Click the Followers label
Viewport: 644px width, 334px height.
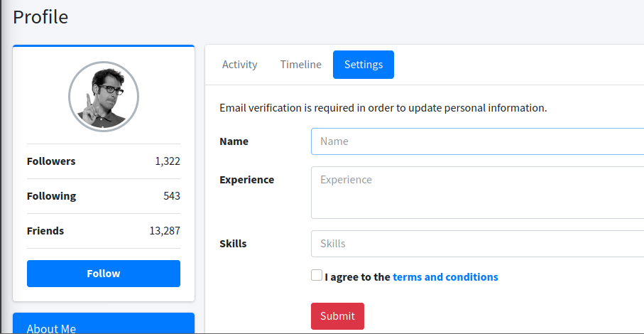pos(51,161)
